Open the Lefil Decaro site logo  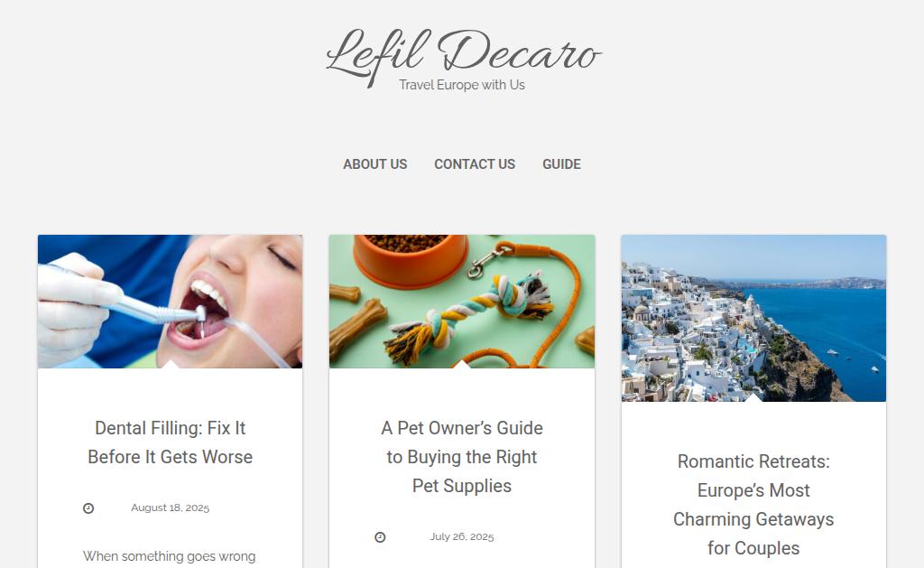pos(463,55)
